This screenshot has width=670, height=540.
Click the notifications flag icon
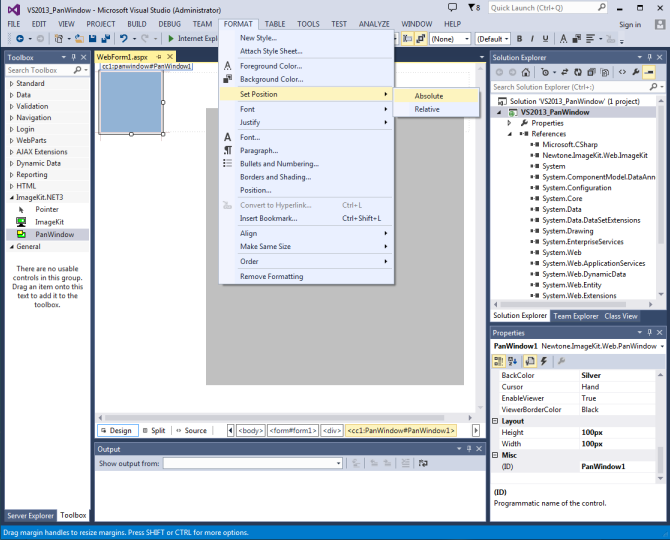click(473, 7)
